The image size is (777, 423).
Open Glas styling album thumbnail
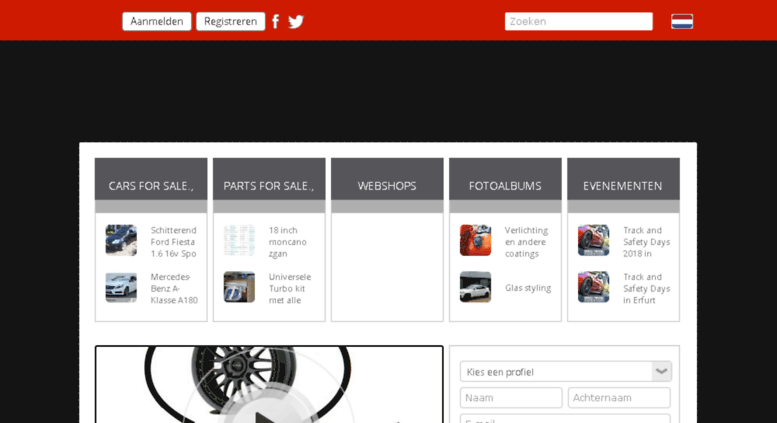(x=475, y=287)
